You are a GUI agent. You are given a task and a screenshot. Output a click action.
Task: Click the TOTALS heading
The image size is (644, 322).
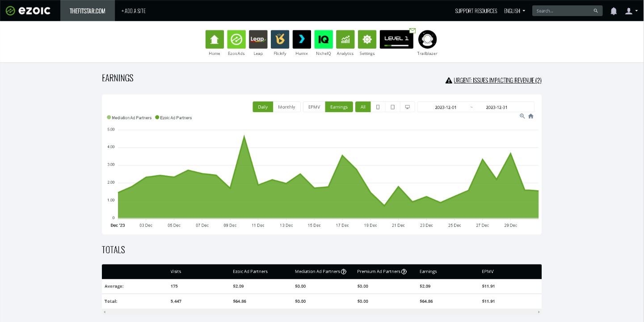point(114,250)
